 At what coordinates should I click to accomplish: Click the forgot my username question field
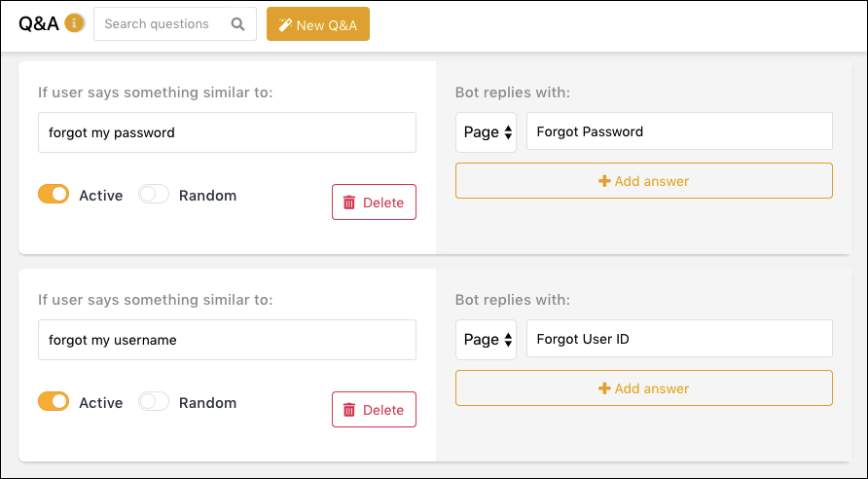(x=227, y=340)
